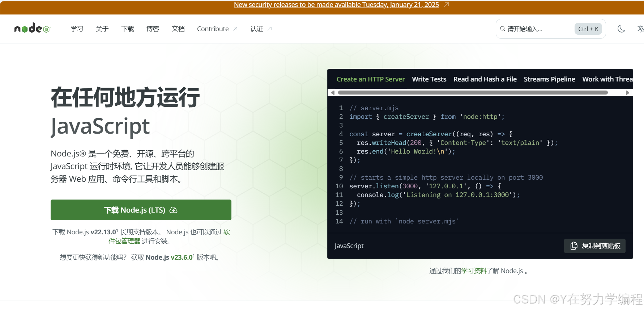This screenshot has height=310, width=644.
Task: Click the '// starts a simple http server' comment
Action: (446, 177)
